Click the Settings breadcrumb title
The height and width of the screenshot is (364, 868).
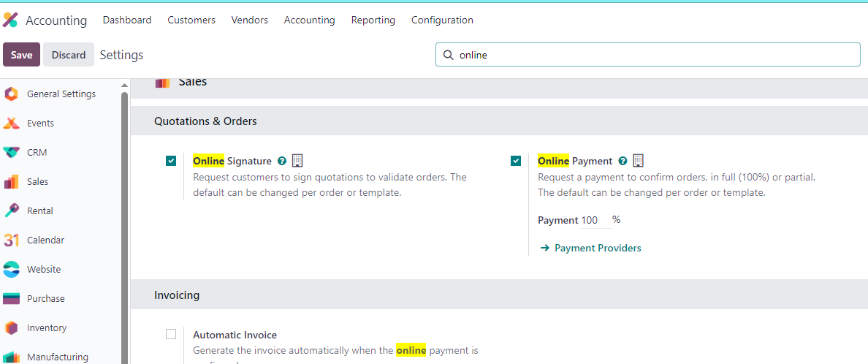[121, 55]
